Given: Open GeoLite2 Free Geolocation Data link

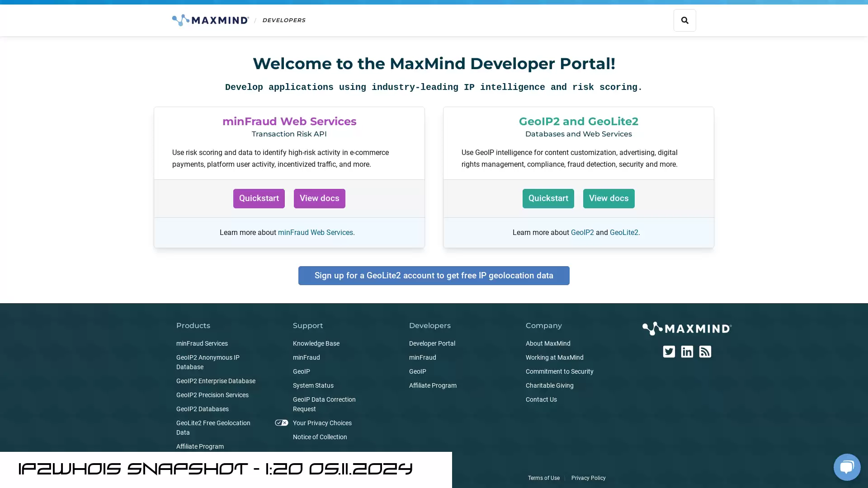Looking at the screenshot, I should pos(213,427).
